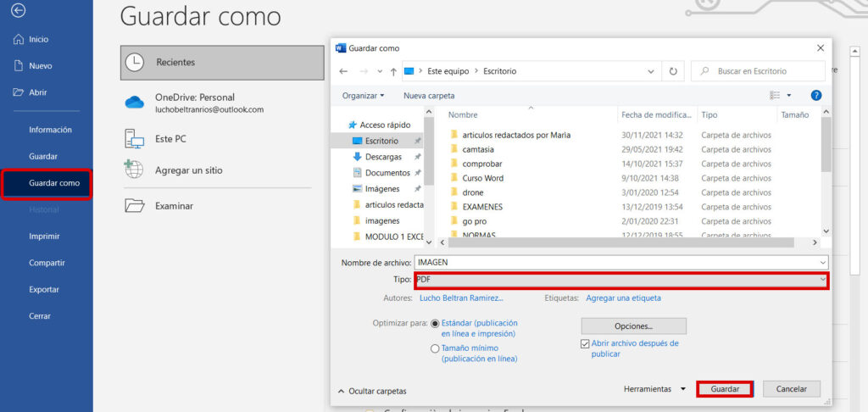Click the Opciones... button
868x412 pixels.
(x=633, y=326)
